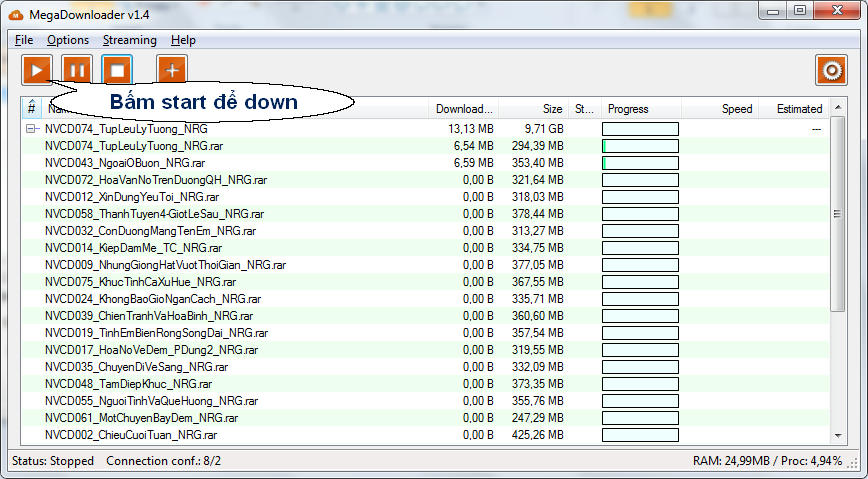Open configuration via the gear button
Screen dimensions: 868x479
click(831, 70)
